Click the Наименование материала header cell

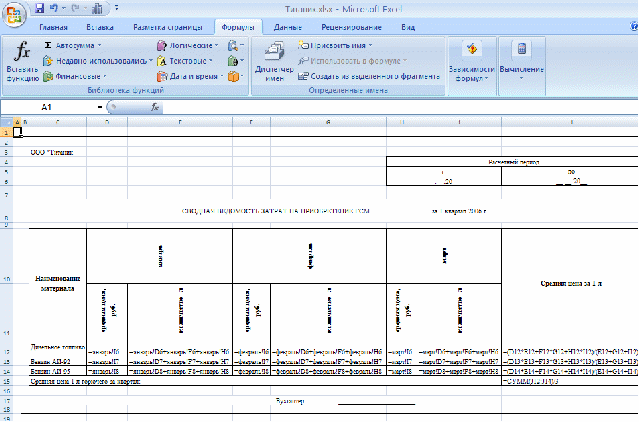pos(57,284)
